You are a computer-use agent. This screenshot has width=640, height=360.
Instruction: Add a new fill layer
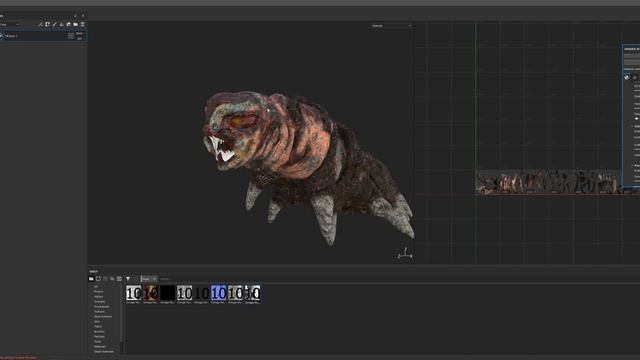(x=62, y=24)
